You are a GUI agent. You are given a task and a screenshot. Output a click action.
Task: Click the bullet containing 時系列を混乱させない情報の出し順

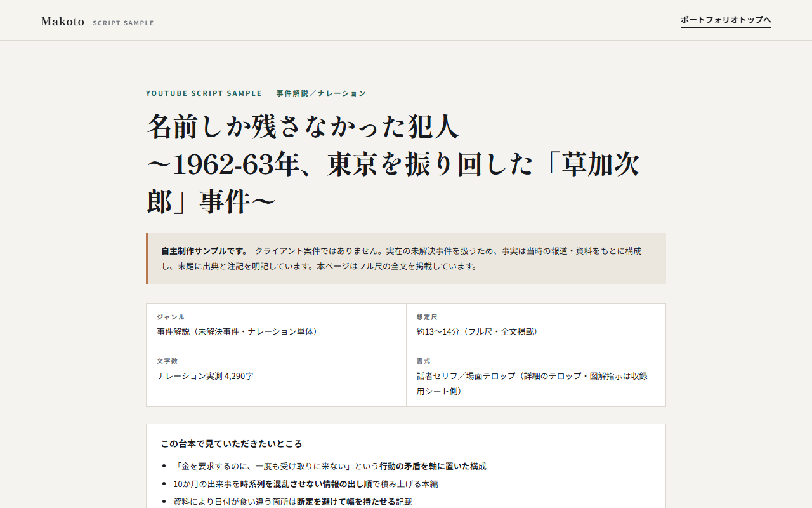tap(305, 484)
